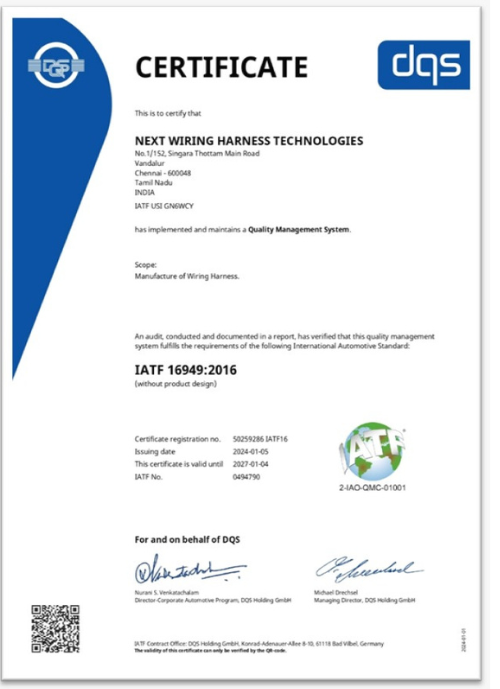Image resolution: width=500 pixels, height=689 pixels.
Task: Click Michael Drechsel's signature
Action: point(369,569)
